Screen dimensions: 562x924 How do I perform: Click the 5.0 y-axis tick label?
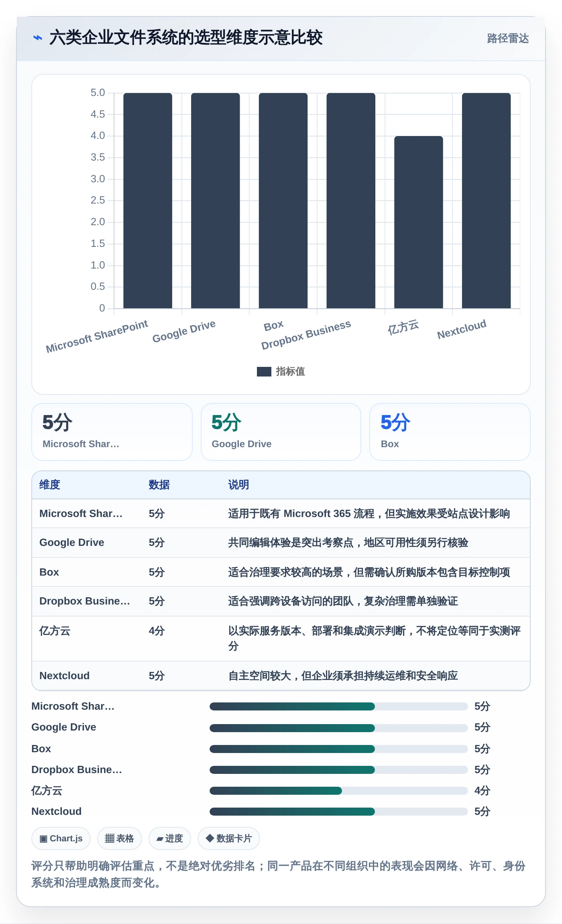[x=98, y=93]
